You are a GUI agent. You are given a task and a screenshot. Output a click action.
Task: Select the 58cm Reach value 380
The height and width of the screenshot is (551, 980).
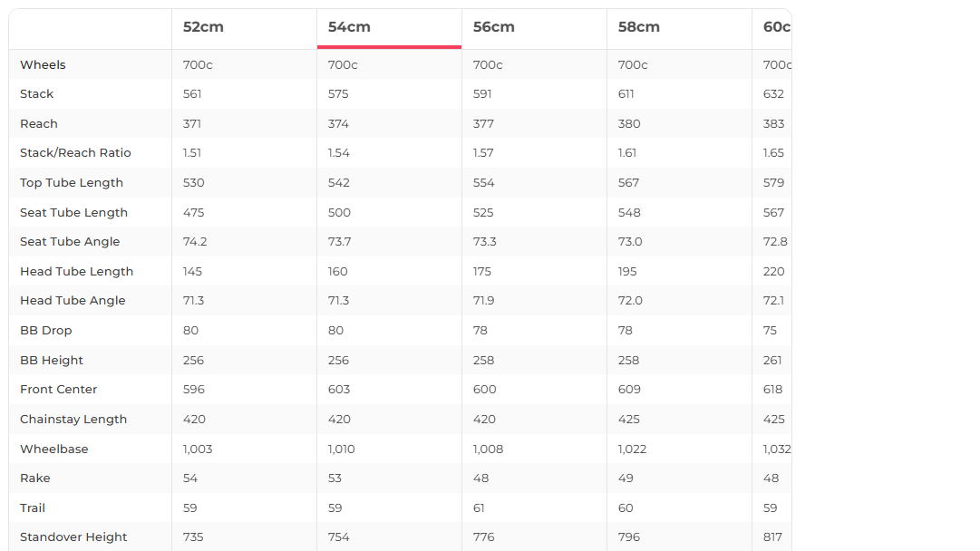pos(629,124)
